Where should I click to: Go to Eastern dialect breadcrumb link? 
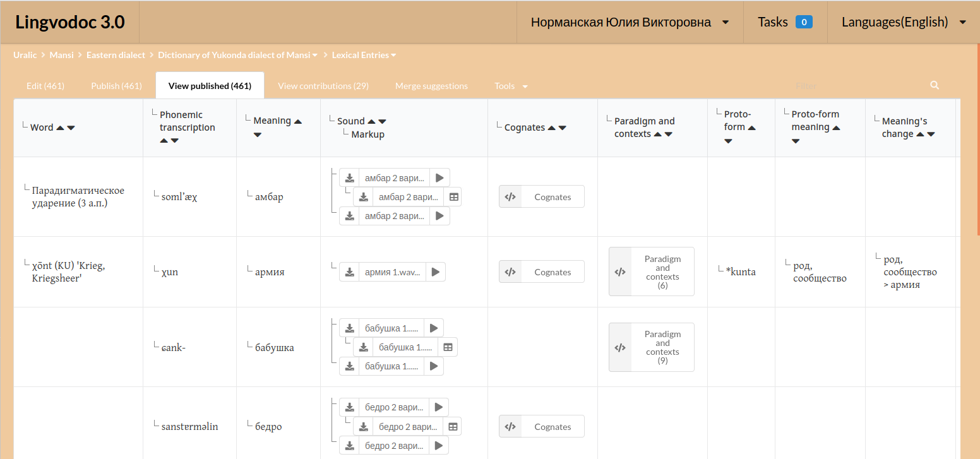point(116,55)
